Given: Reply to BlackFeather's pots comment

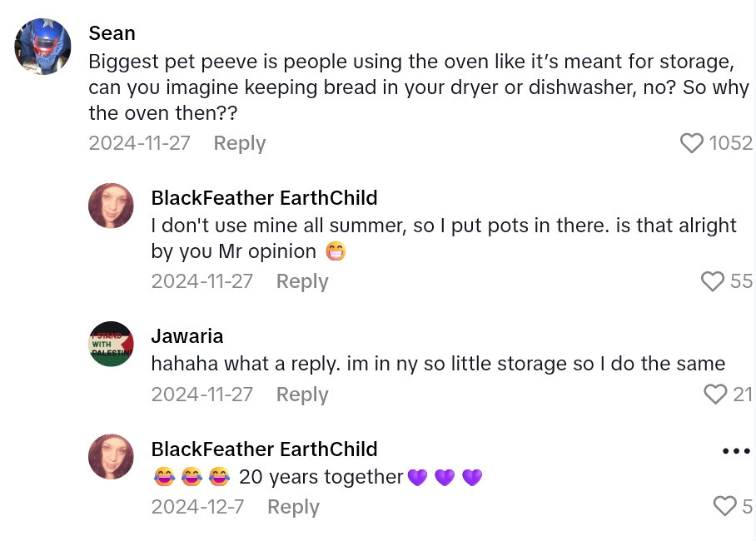Looking at the screenshot, I should tap(302, 281).
